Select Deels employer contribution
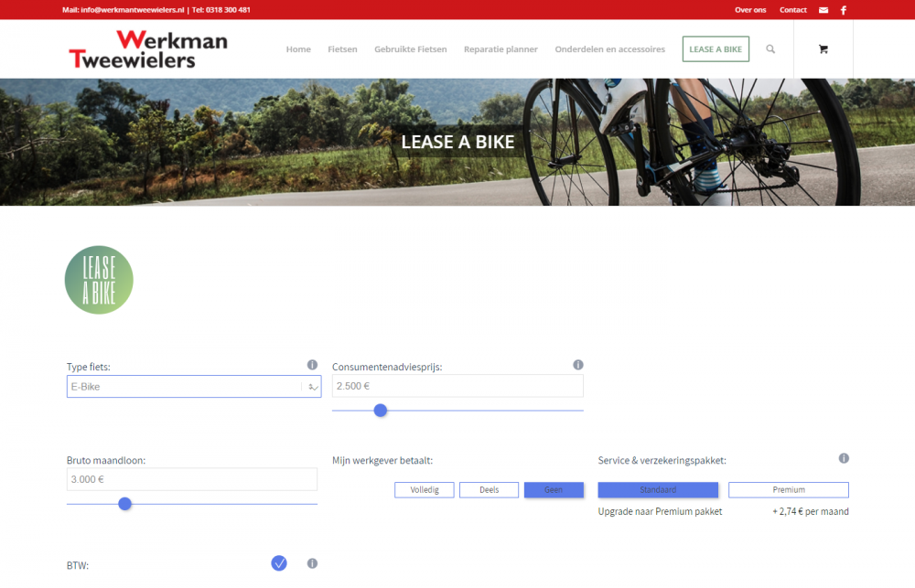The width and height of the screenshot is (915, 588). pyautogui.click(x=489, y=490)
